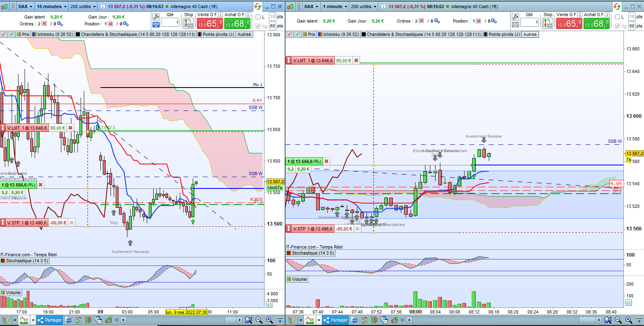Open trading settings wrench icon on left panel

156,17
